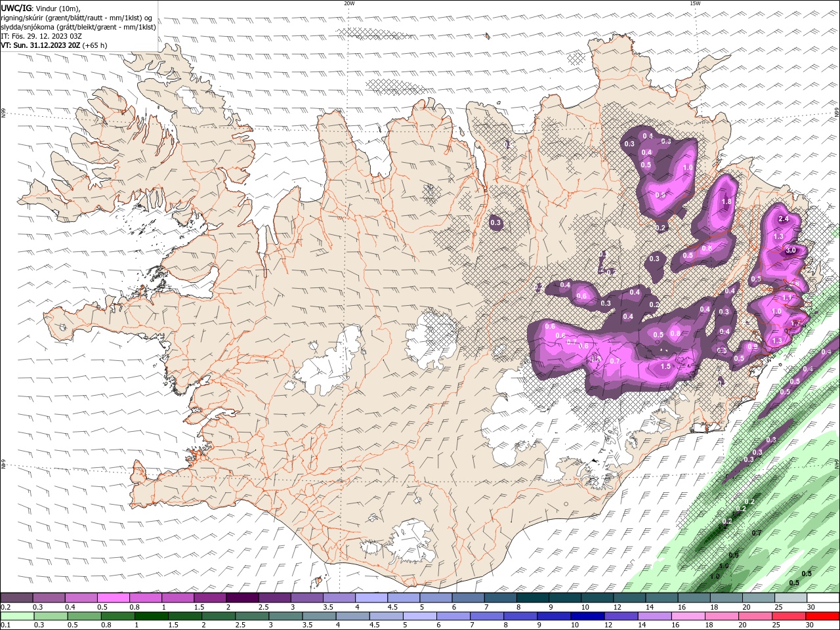The height and width of the screenshot is (630, 840).
Task: Click the dark green 1 swatch in lower legend row
Action: [152, 616]
